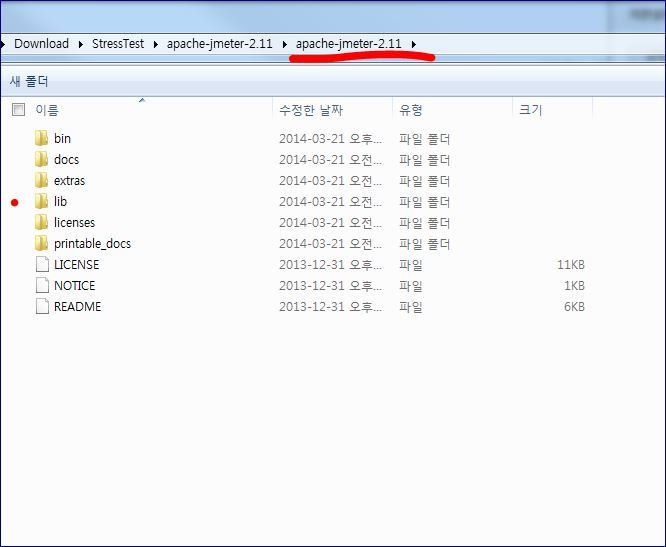Select the printable_docs folder name
Viewport: 666px width, 547px height.
tap(92, 244)
